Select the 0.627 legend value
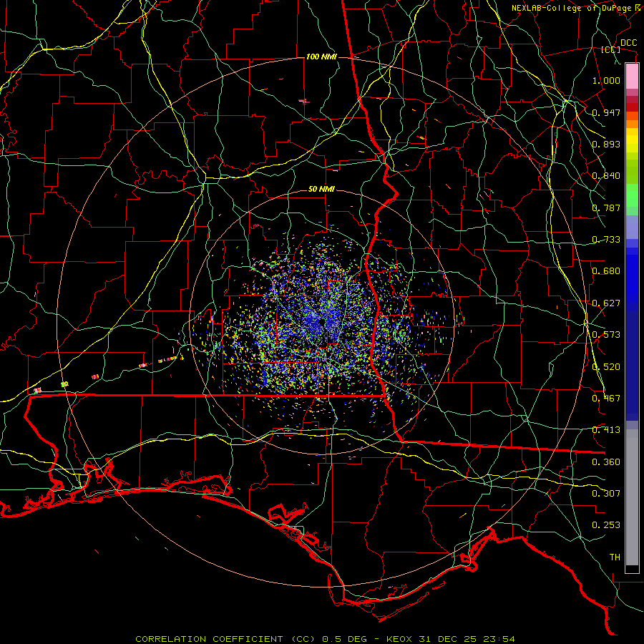The width and height of the screenshot is (644, 644). [x=606, y=303]
